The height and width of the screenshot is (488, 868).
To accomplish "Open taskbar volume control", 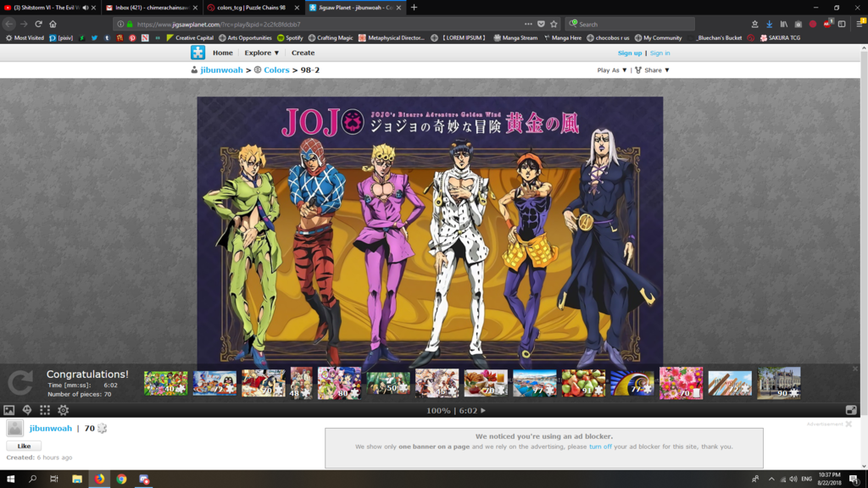I will 793,479.
